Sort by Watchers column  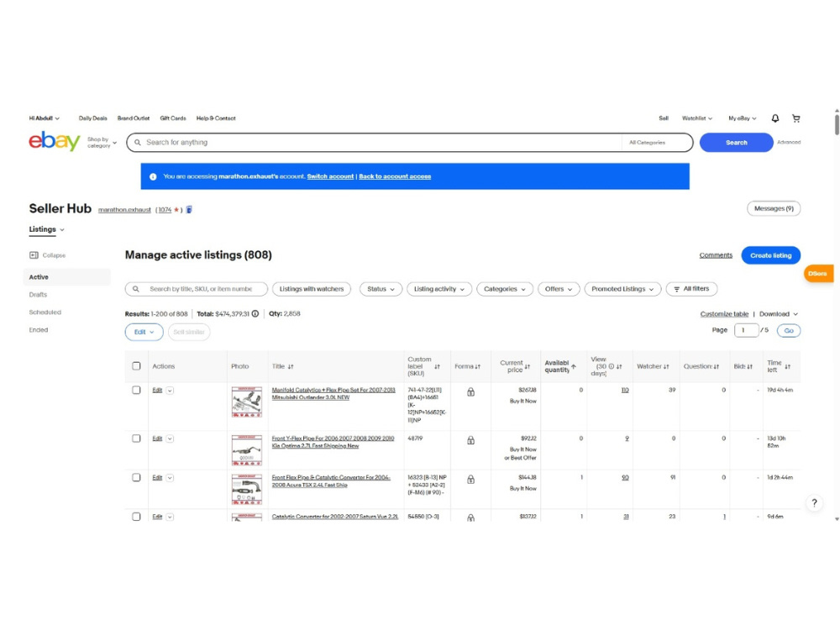666,366
